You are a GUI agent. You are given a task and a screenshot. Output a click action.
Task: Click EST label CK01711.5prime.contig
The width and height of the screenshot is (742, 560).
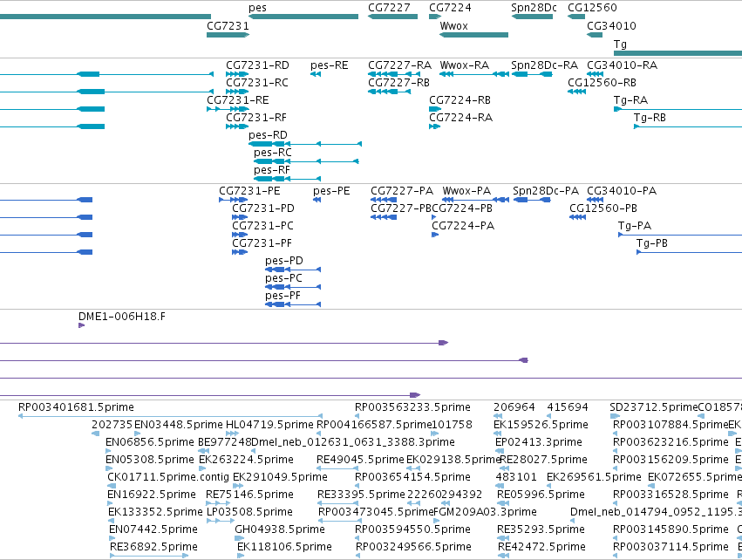pyautogui.click(x=168, y=478)
